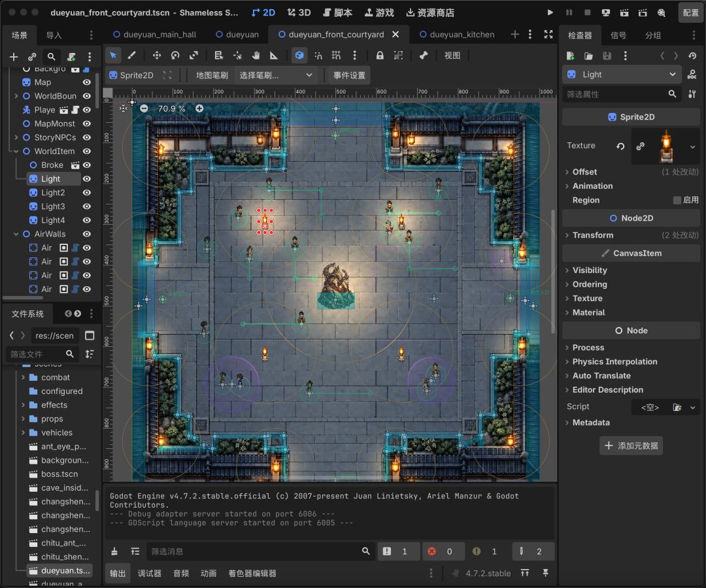Select the Ruler Mode tool

274,56
